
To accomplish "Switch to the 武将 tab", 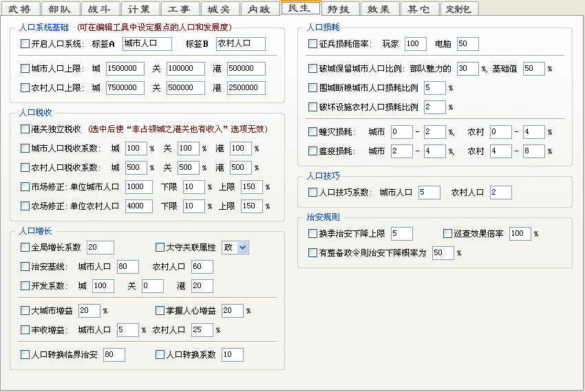I will coord(20,8).
